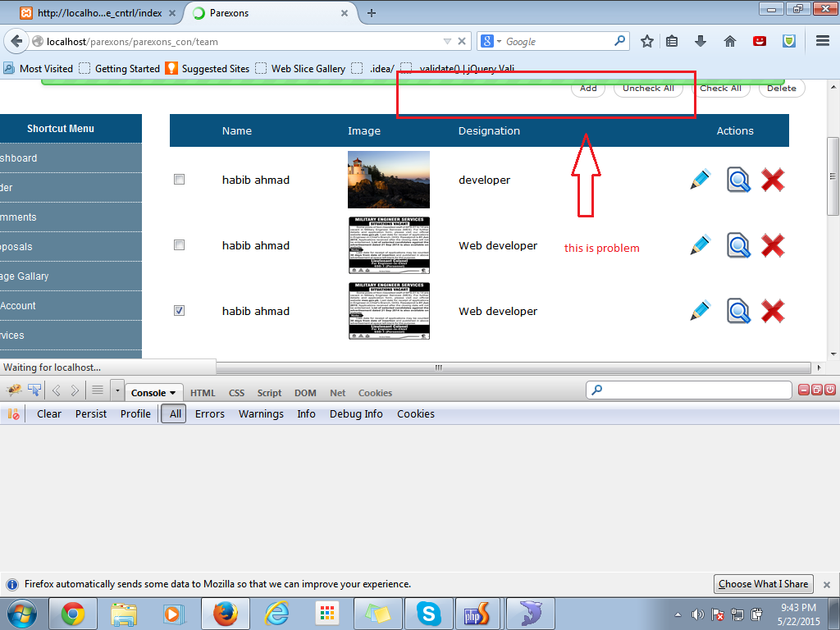Check the first habib ahmad developer checkbox
This screenshot has height=630, width=840.
tap(179, 180)
